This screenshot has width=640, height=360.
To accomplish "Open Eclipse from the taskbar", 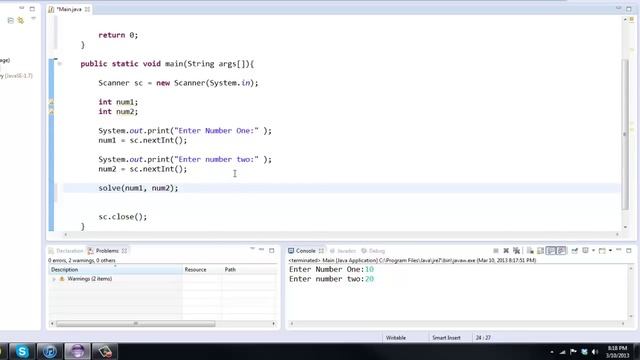I will (x=78, y=351).
